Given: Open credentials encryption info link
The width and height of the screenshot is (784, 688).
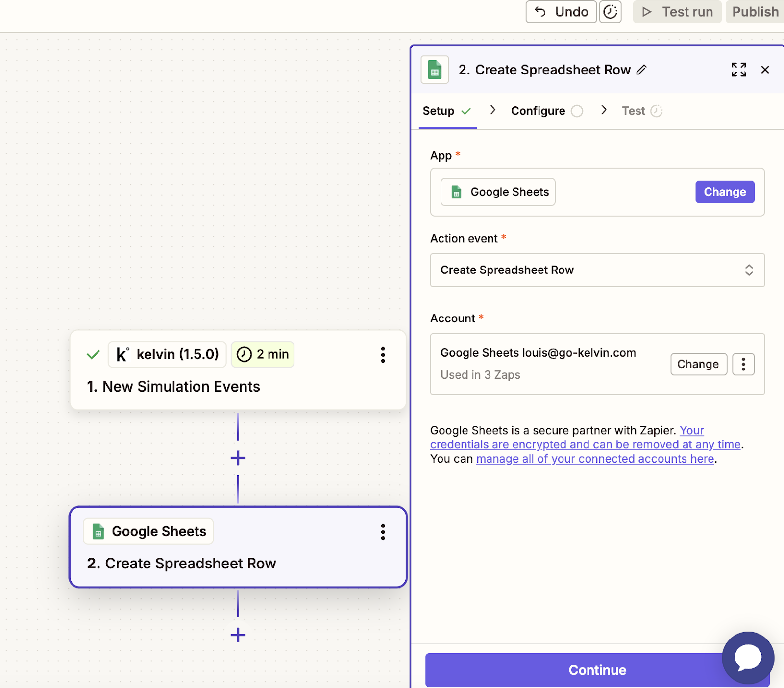Looking at the screenshot, I should 586,444.
